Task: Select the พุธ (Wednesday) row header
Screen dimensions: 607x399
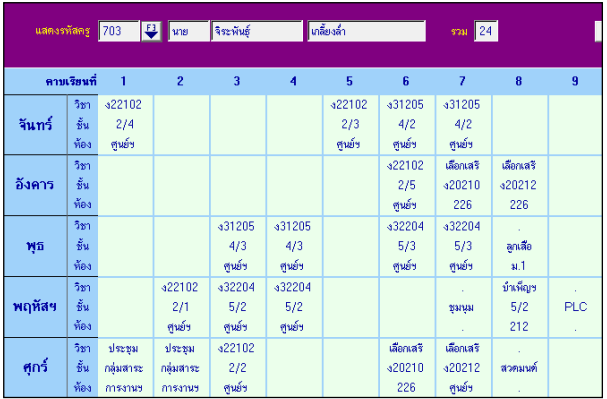Action: pyautogui.click(x=36, y=246)
